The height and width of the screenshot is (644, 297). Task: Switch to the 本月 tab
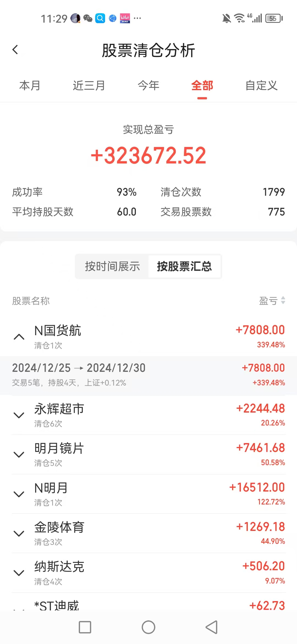click(30, 86)
